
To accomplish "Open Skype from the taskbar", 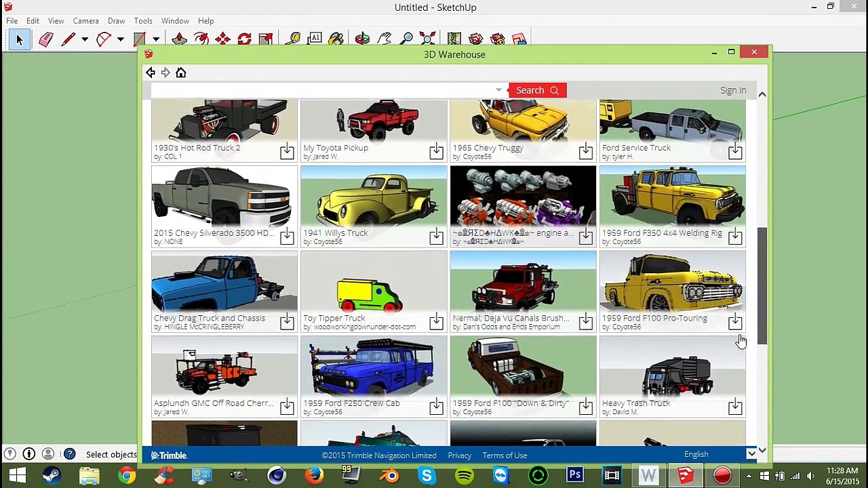I will (427, 475).
